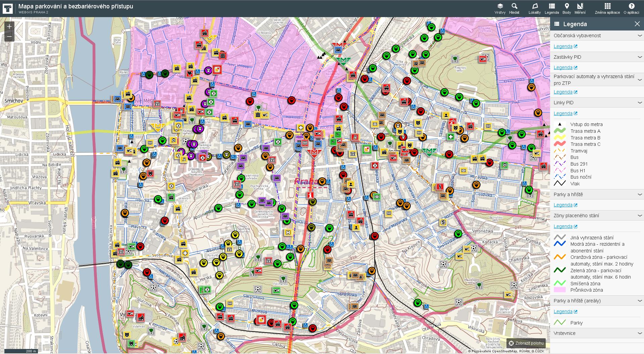Zoom out on the map
Image resolution: width=644 pixels, height=354 pixels.
pos(9,36)
